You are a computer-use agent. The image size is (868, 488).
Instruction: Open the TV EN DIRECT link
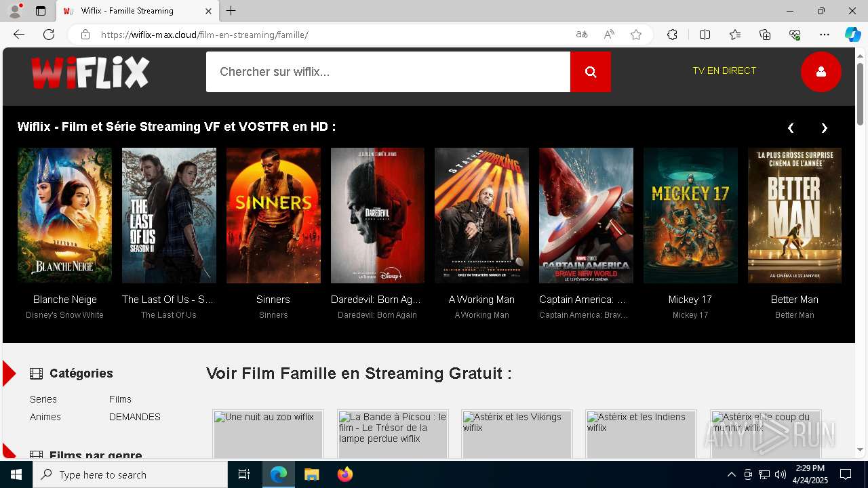coord(724,70)
